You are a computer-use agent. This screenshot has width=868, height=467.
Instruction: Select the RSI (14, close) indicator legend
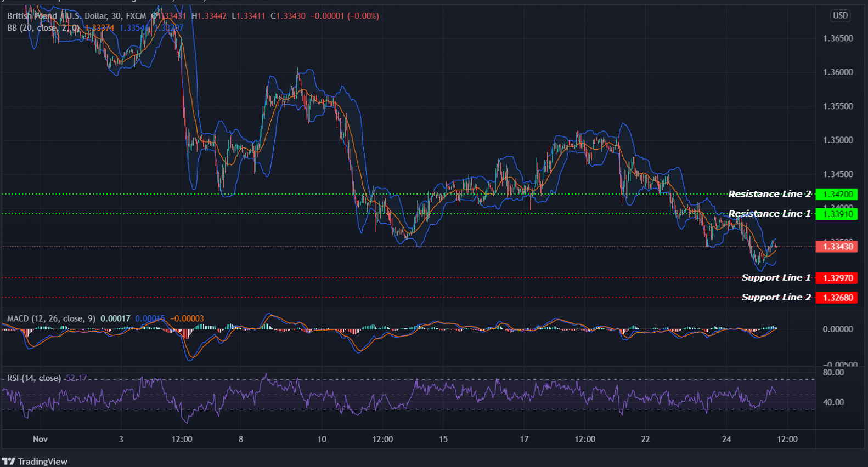coord(34,378)
